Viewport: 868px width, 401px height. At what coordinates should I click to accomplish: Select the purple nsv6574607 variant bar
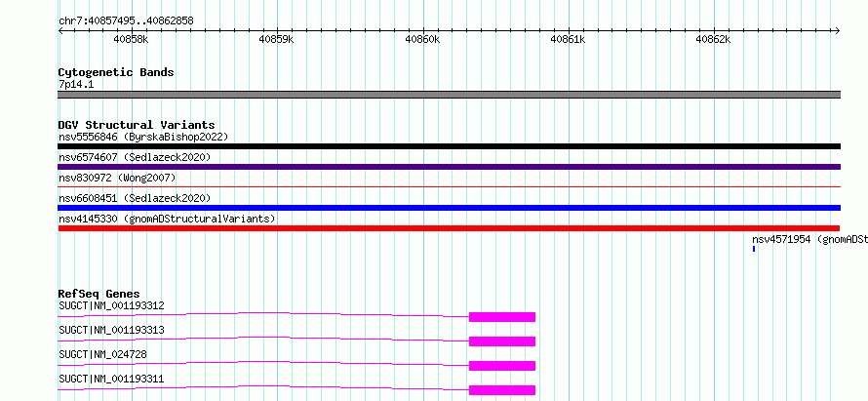pyautogui.click(x=449, y=167)
